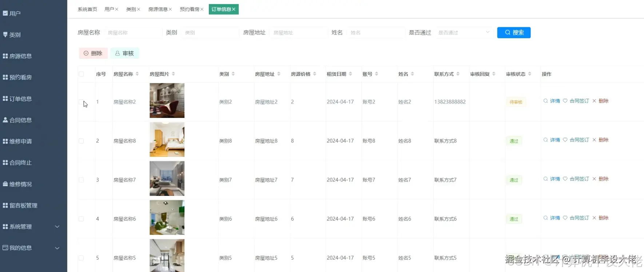Sort by the 账号 column
Viewport: 644px width, 272px height.
point(377,74)
